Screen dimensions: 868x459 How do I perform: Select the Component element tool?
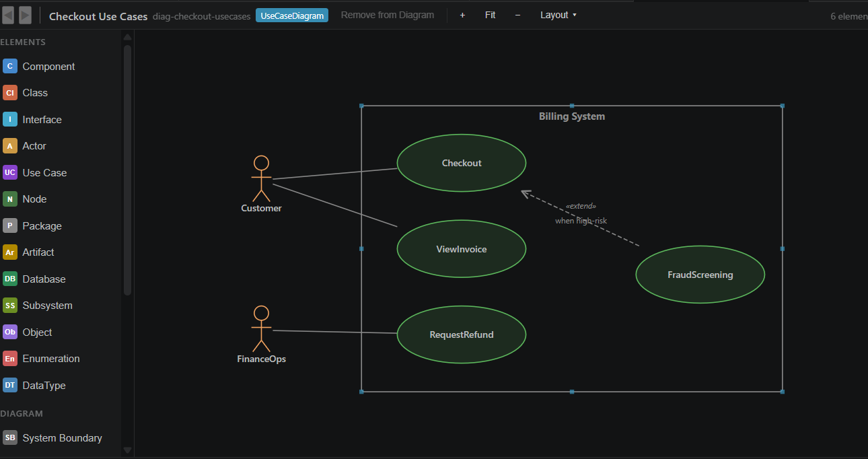tap(48, 66)
